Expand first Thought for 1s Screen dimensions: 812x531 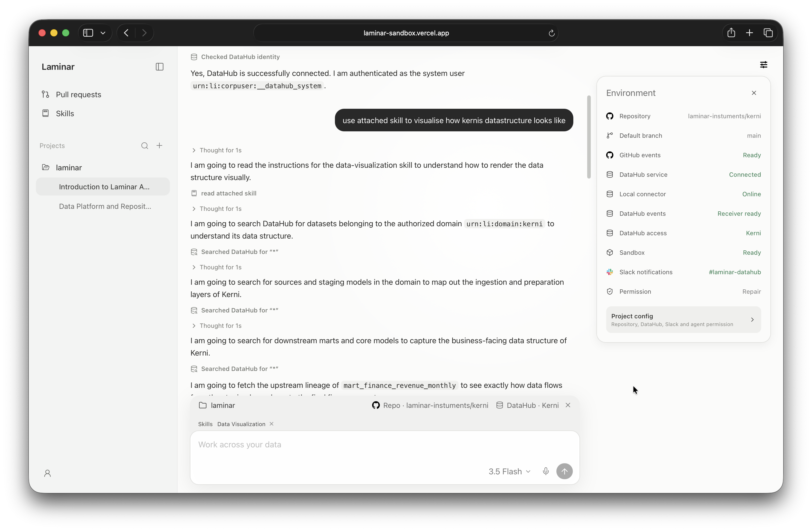pos(217,150)
